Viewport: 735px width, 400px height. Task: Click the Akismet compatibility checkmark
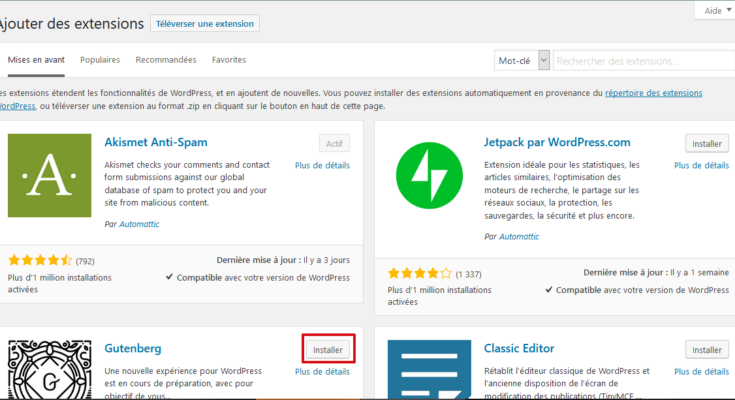(x=169, y=277)
